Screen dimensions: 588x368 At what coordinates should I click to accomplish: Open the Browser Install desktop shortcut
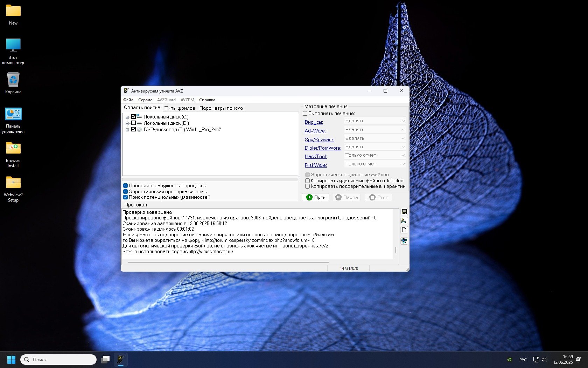(13, 154)
